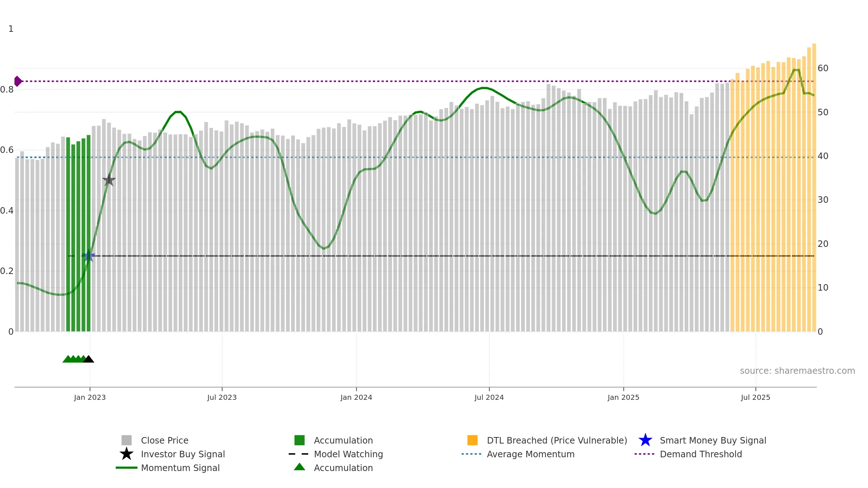Click the gray Close Price legend swatch
Viewport: 868px width, 488px height.
127,440
